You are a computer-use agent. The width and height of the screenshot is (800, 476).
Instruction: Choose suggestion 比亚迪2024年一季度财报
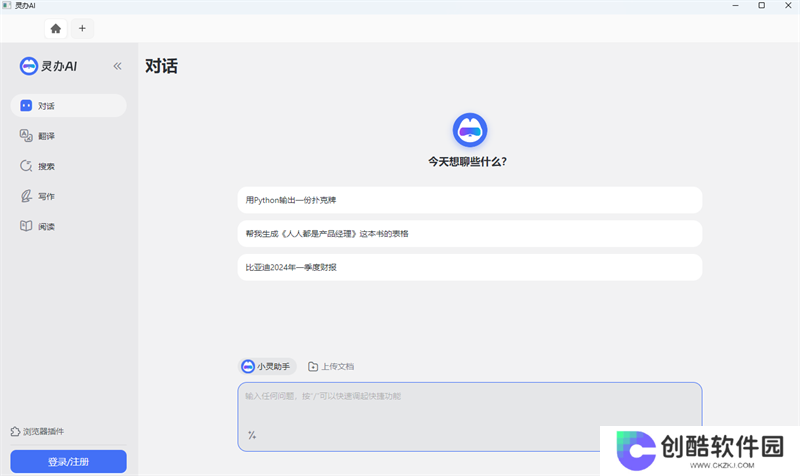pyautogui.click(x=469, y=267)
